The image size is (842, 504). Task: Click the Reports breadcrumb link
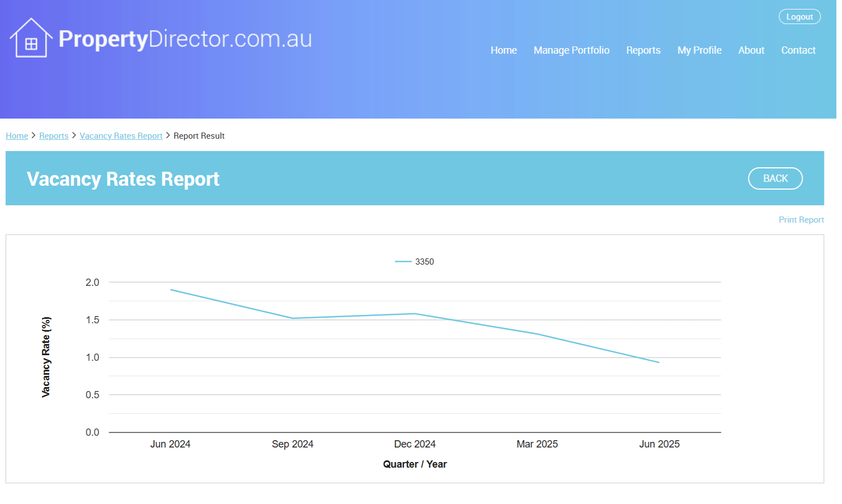click(x=54, y=136)
